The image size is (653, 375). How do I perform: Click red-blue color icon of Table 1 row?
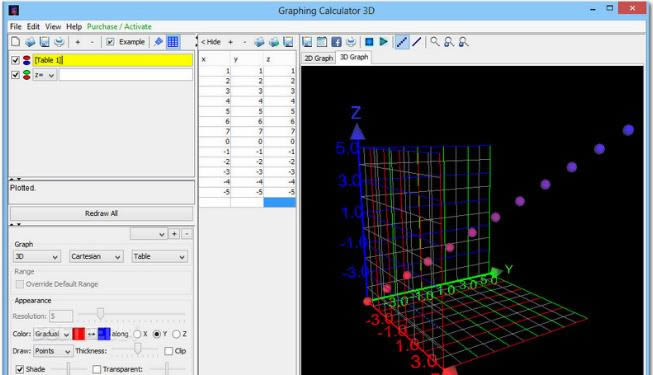point(27,60)
